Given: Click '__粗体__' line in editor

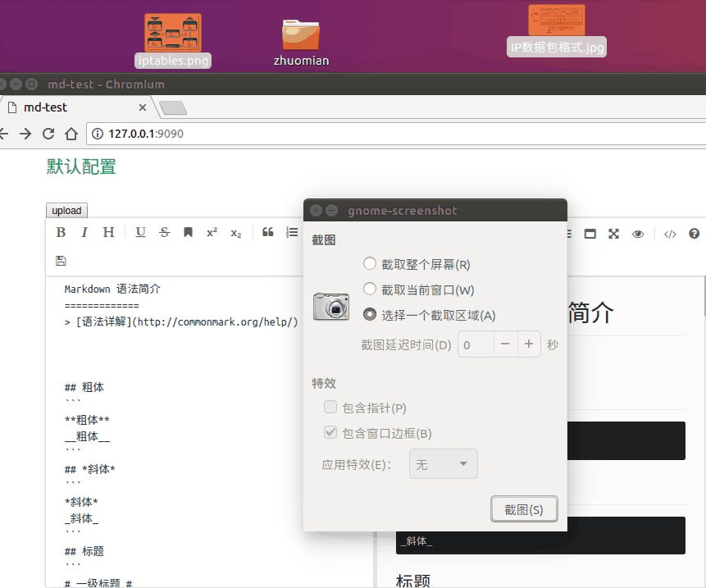Looking at the screenshot, I should 87,436.
